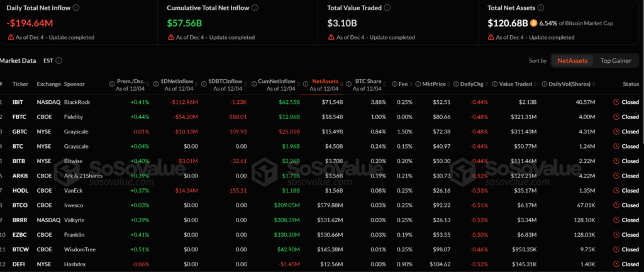Switch sorting to Top Gainer
Screen dimensions: 644x272
point(614,61)
